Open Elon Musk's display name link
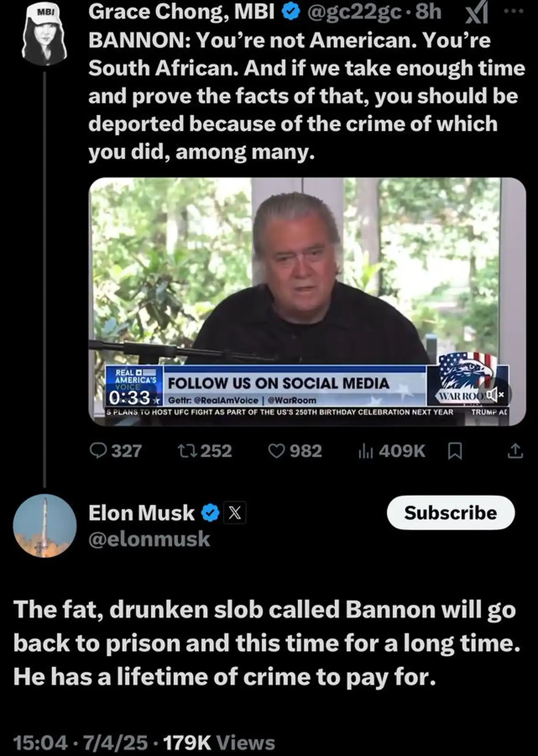Screen dimensions: 538x756 [x=141, y=513]
